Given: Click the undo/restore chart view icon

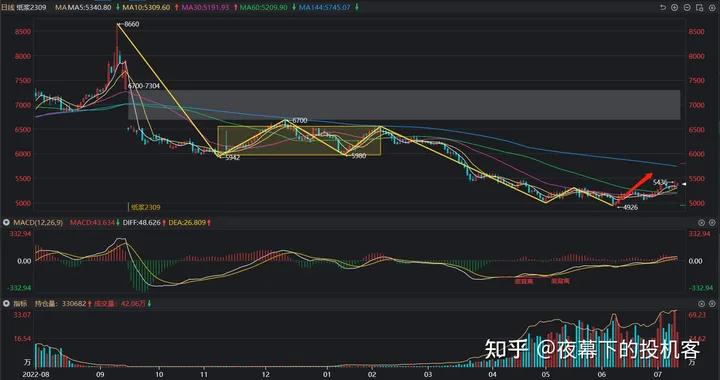Looking at the screenshot, I should [663, 7].
